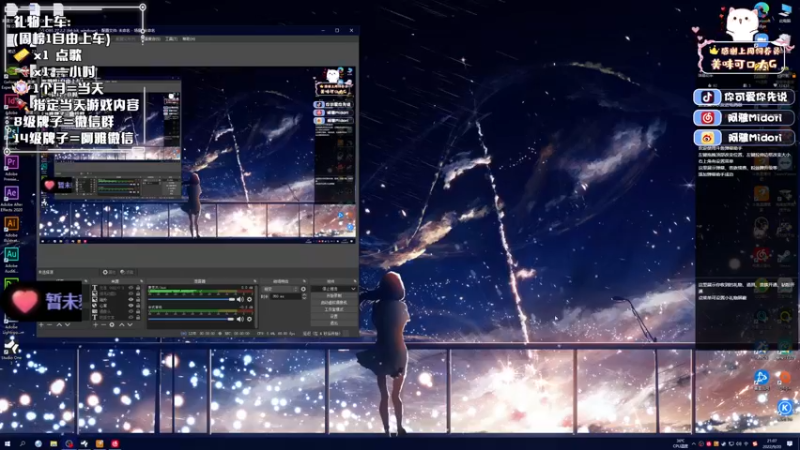Remove selected scene with minus icon

[x=49, y=324]
